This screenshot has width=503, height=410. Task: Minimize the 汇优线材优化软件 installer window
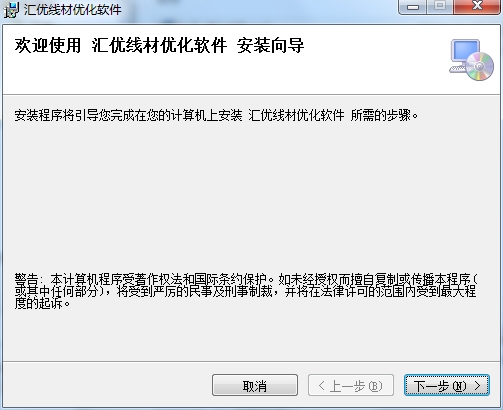click(x=412, y=7)
